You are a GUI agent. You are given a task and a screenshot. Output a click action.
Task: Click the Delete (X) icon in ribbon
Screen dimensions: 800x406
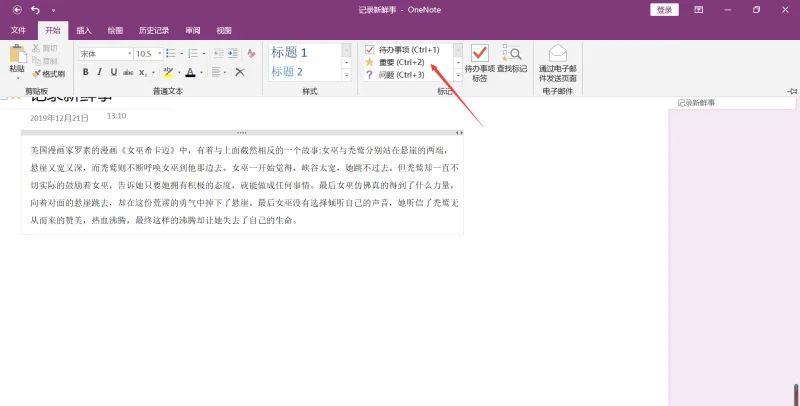[240, 72]
